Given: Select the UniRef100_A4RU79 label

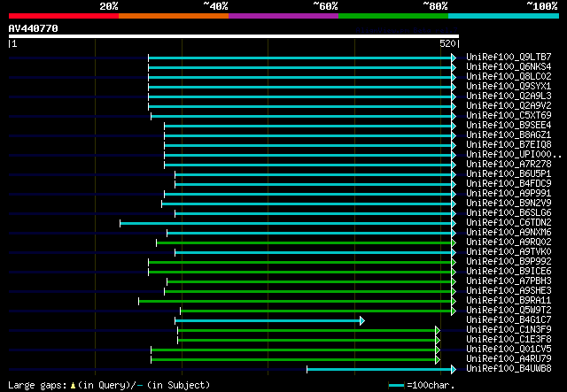Looking at the screenshot, I should 509,359.
